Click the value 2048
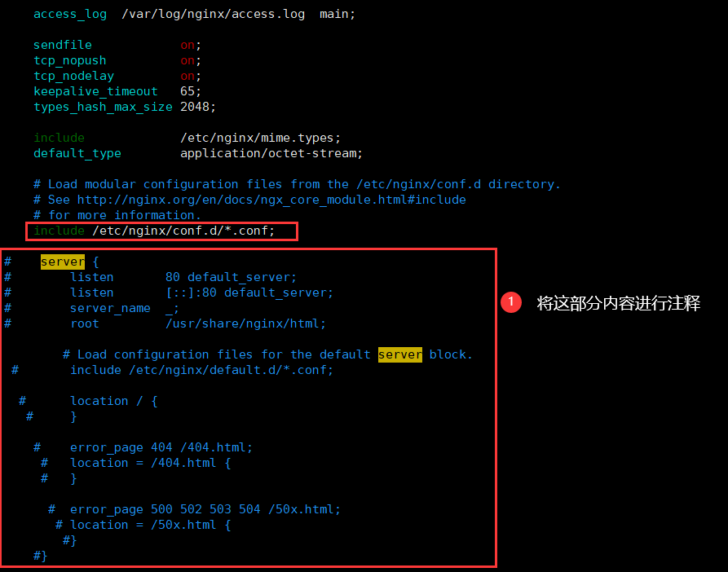 coord(195,107)
